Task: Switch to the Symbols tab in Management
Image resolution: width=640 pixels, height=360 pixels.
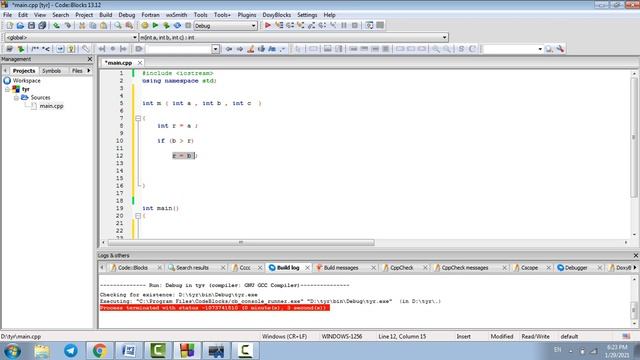Action: pyautogui.click(x=51, y=71)
